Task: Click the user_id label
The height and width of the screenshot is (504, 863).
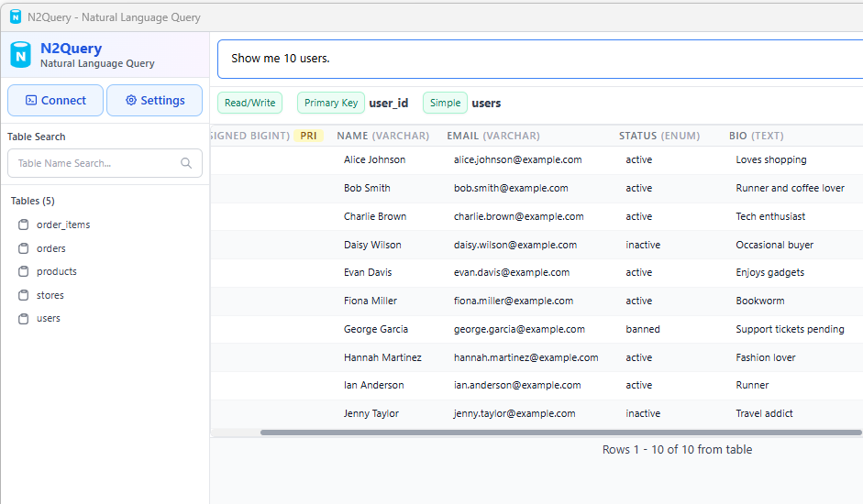Action: tap(389, 103)
